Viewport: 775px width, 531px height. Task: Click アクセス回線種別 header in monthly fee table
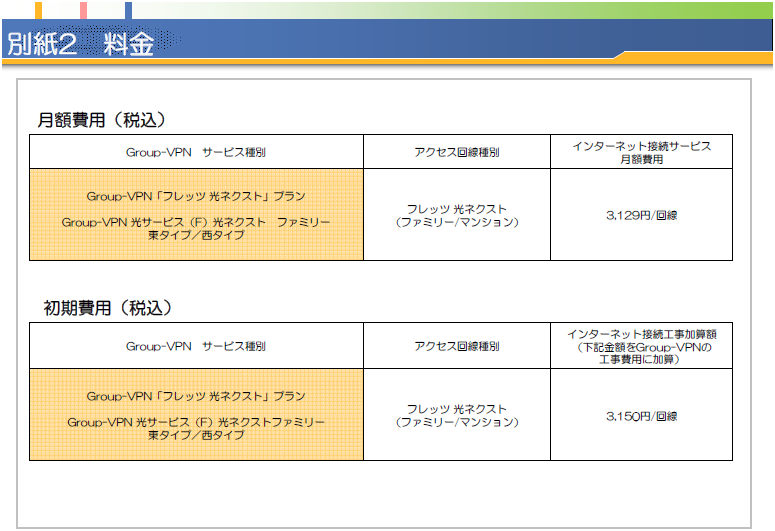(x=456, y=153)
